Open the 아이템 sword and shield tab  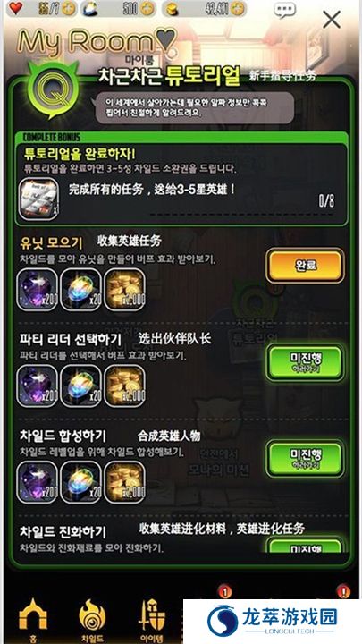pos(152,619)
